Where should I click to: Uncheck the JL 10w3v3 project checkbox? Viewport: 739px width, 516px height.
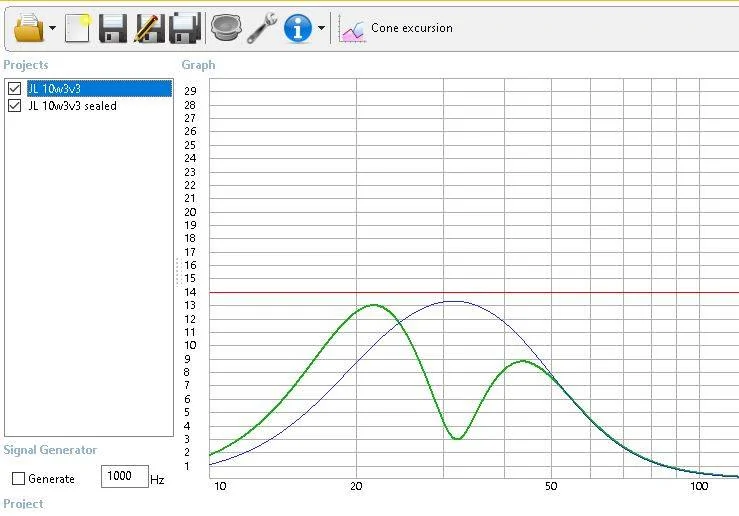point(15,88)
